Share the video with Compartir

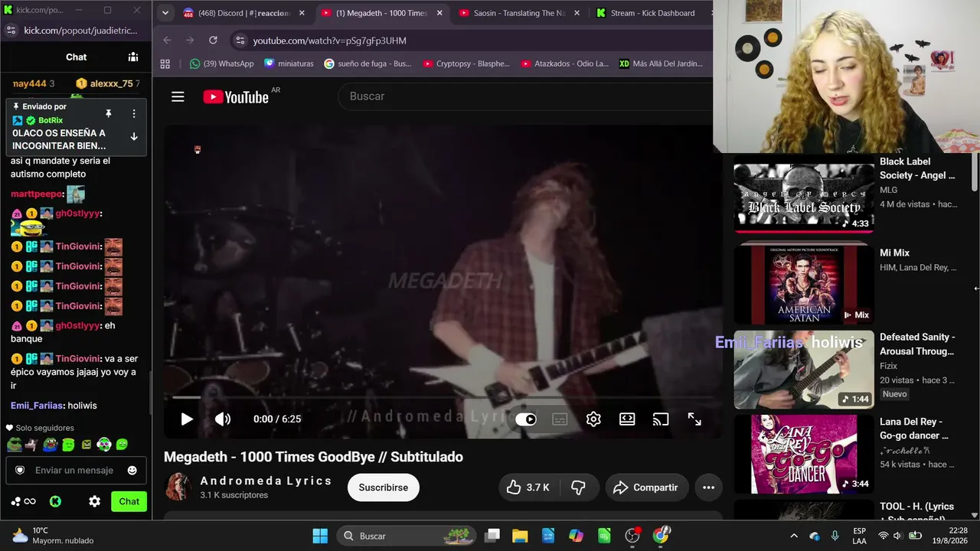click(647, 487)
